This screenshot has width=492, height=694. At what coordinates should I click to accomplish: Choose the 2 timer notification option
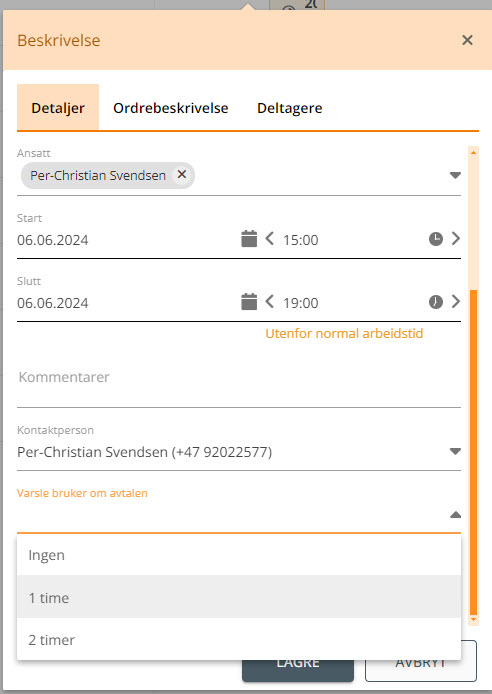tap(239, 639)
